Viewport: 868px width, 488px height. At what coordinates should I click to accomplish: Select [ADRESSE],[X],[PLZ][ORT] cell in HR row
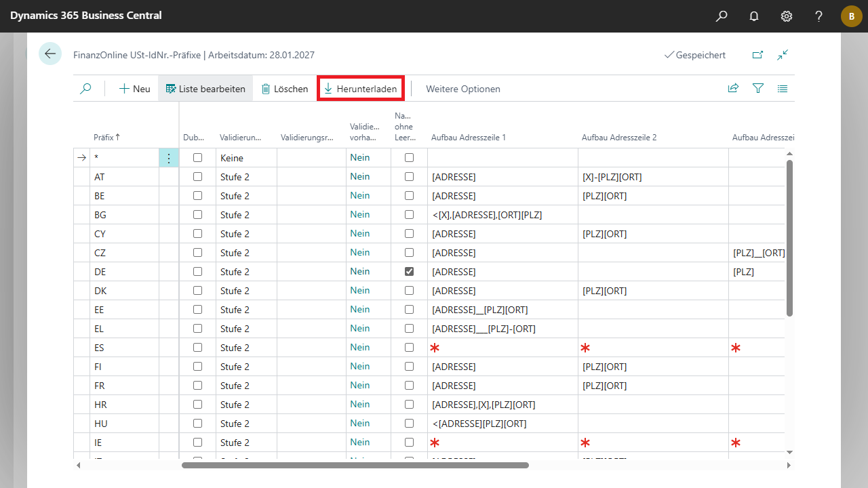(502, 405)
